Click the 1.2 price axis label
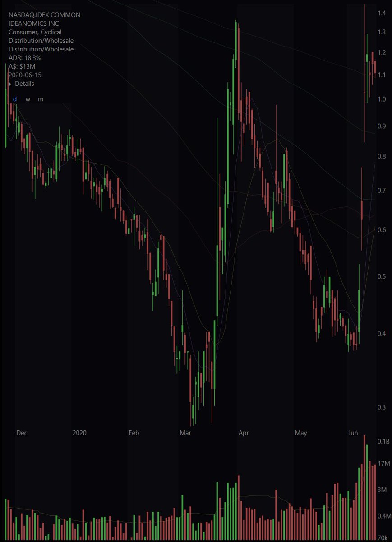The image size is (392, 542). pos(382,53)
